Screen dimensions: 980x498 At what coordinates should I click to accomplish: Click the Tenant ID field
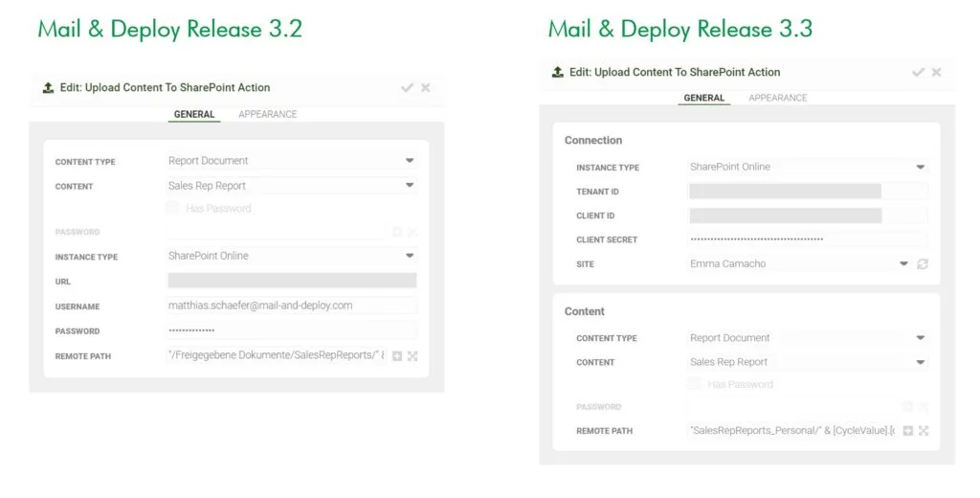coord(808,191)
